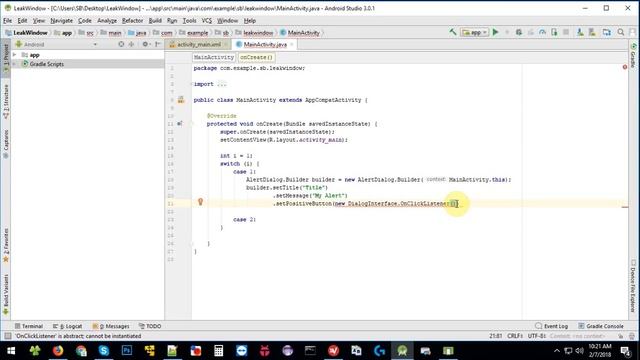
Task: Open the Refactor menu
Action: coord(133,20)
